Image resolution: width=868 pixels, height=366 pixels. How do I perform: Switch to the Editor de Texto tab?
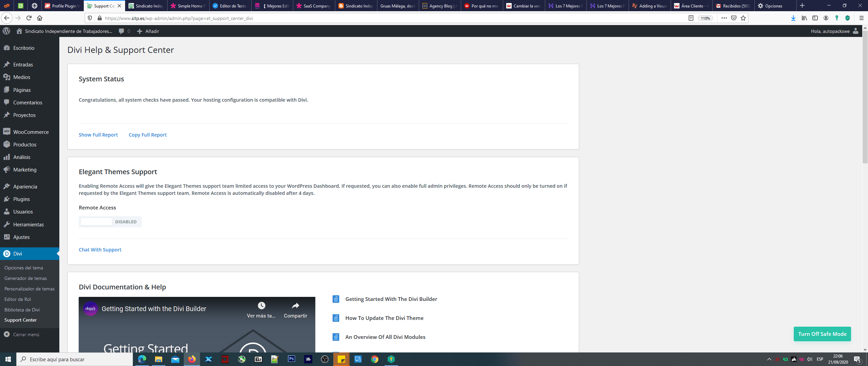coord(230,6)
